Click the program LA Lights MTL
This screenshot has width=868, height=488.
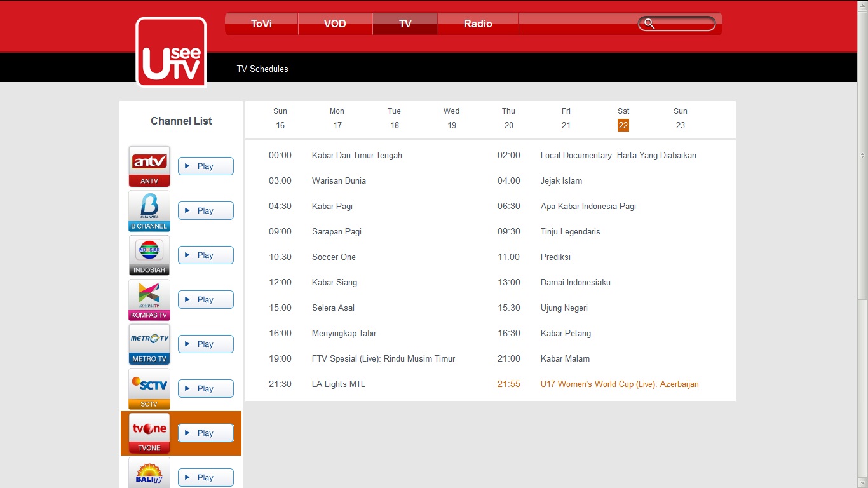pos(339,384)
